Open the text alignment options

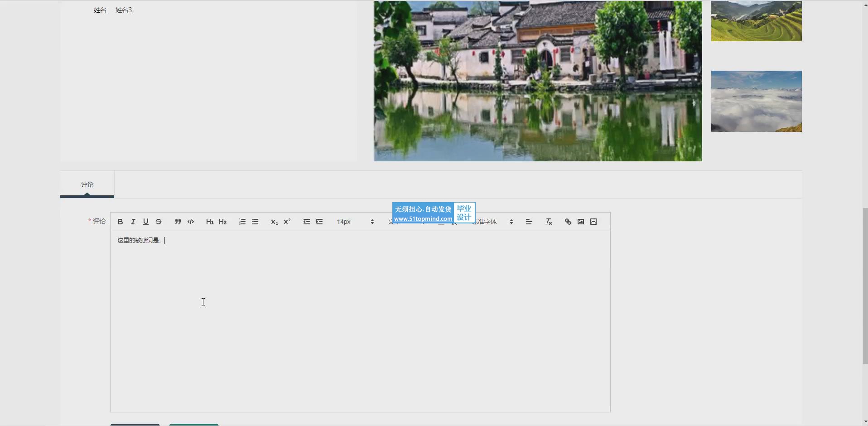tap(529, 222)
